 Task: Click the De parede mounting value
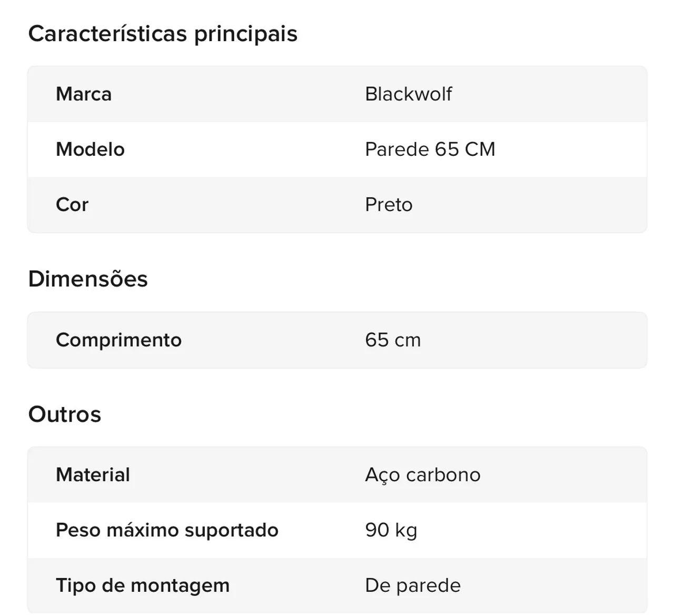[x=413, y=585]
